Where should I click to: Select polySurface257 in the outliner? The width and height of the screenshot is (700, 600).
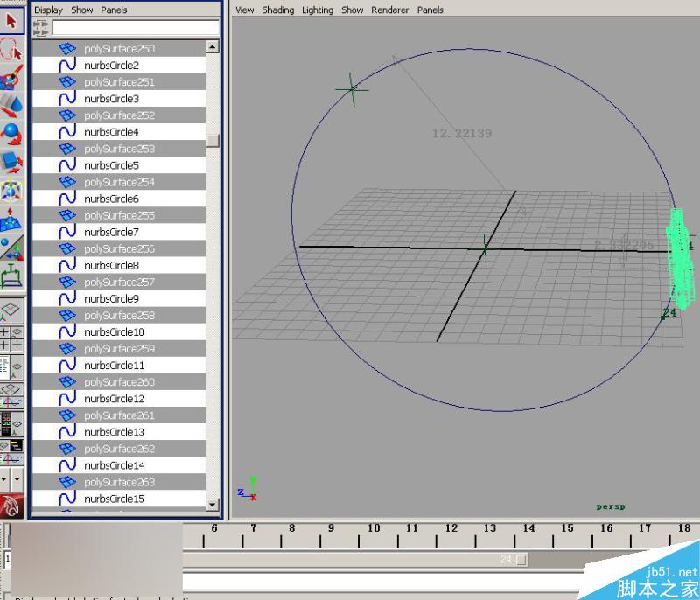coord(119,282)
